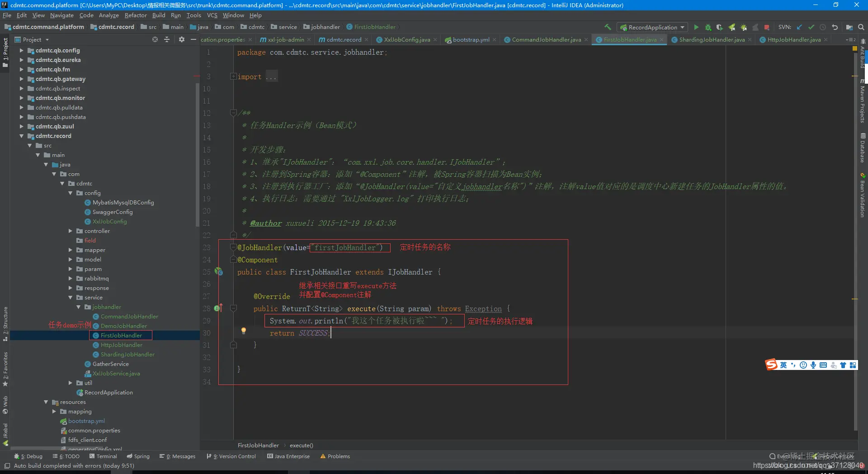The width and height of the screenshot is (868, 474).
Task: Open the Debug tool window
Action: click(28, 456)
